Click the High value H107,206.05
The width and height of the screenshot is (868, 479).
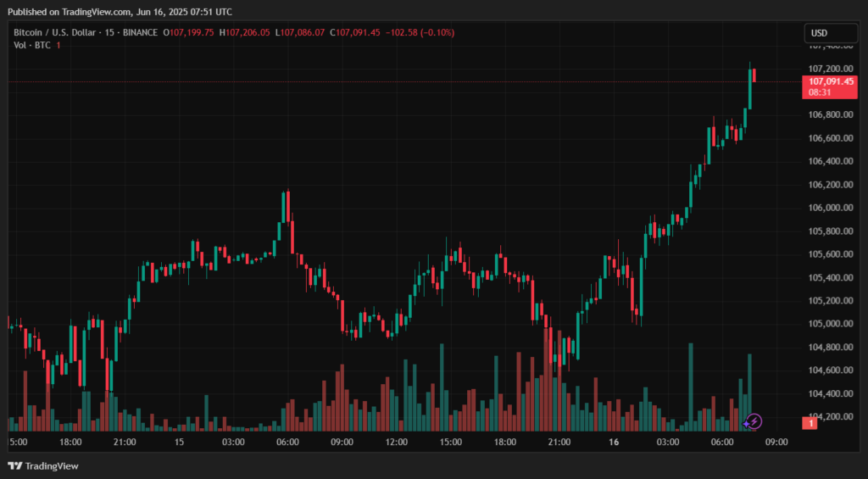click(x=244, y=32)
